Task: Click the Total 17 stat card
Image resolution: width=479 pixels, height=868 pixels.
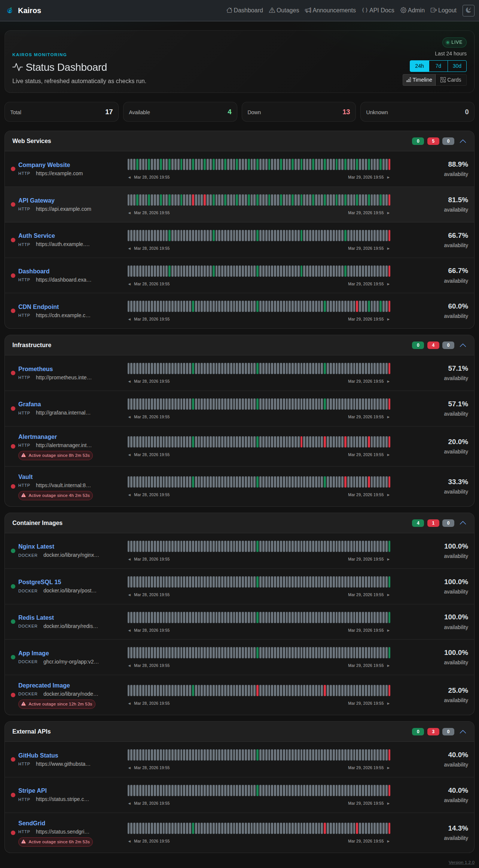Action: (61, 112)
